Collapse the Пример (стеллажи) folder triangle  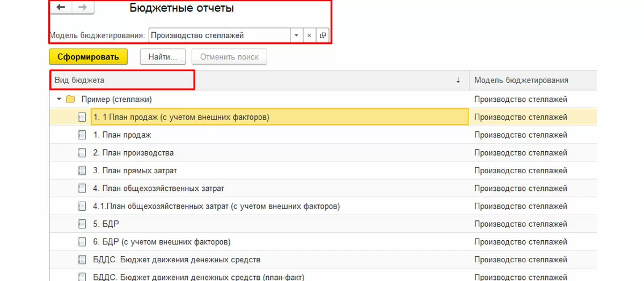(59, 99)
